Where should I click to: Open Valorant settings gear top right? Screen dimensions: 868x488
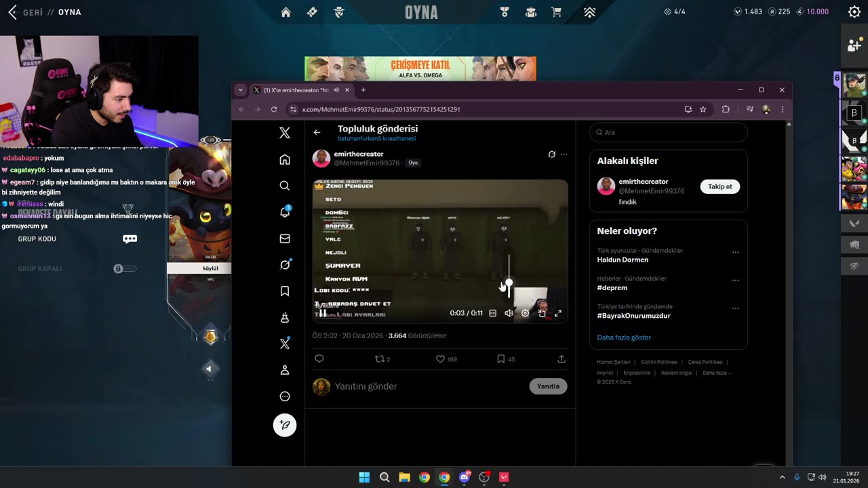[854, 12]
